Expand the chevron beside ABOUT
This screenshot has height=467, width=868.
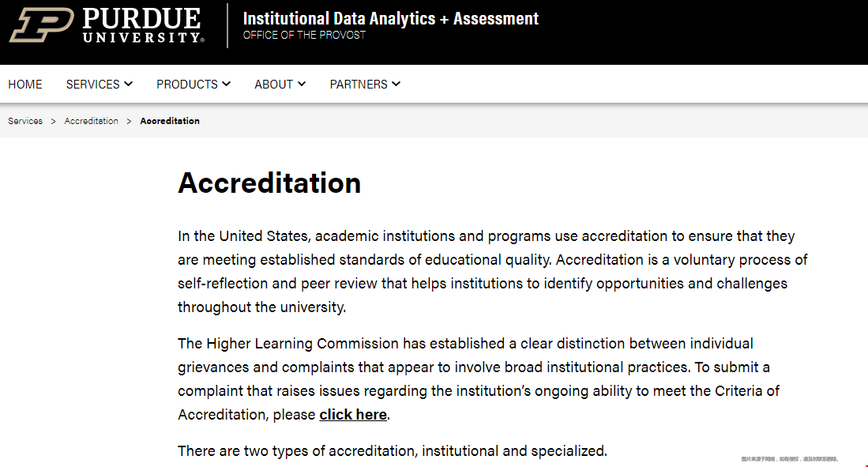pos(302,85)
